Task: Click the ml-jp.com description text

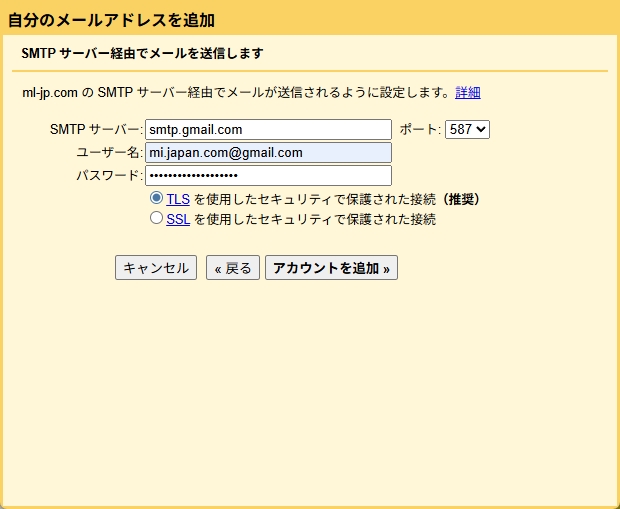Action: [x=236, y=93]
